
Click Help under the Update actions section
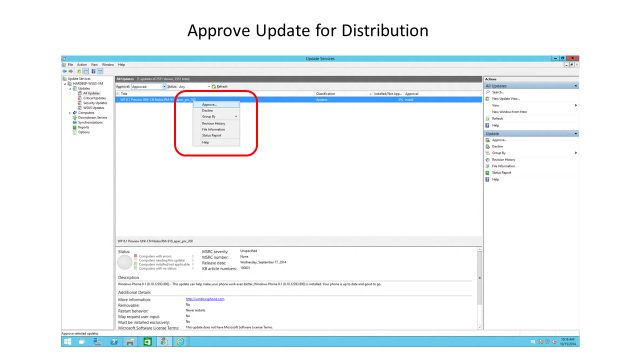(x=495, y=179)
